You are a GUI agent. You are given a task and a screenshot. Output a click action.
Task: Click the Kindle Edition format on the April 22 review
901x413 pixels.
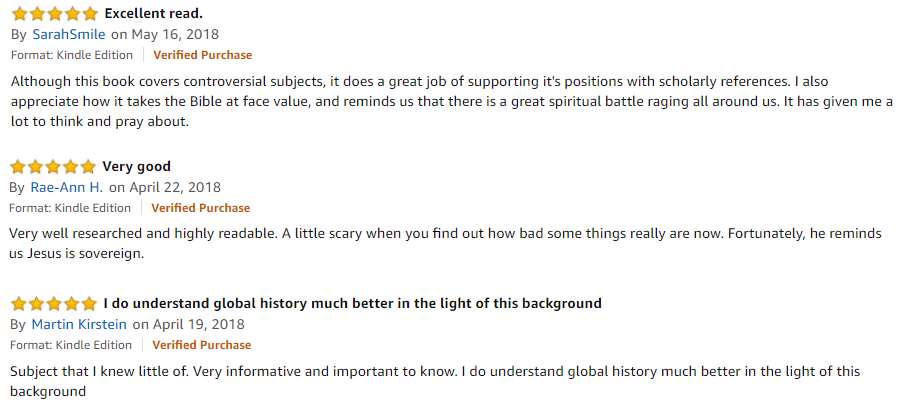70,208
